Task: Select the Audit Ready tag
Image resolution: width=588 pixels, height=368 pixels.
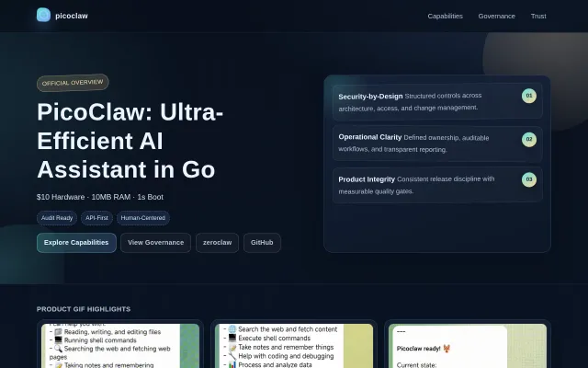Action: point(57,218)
